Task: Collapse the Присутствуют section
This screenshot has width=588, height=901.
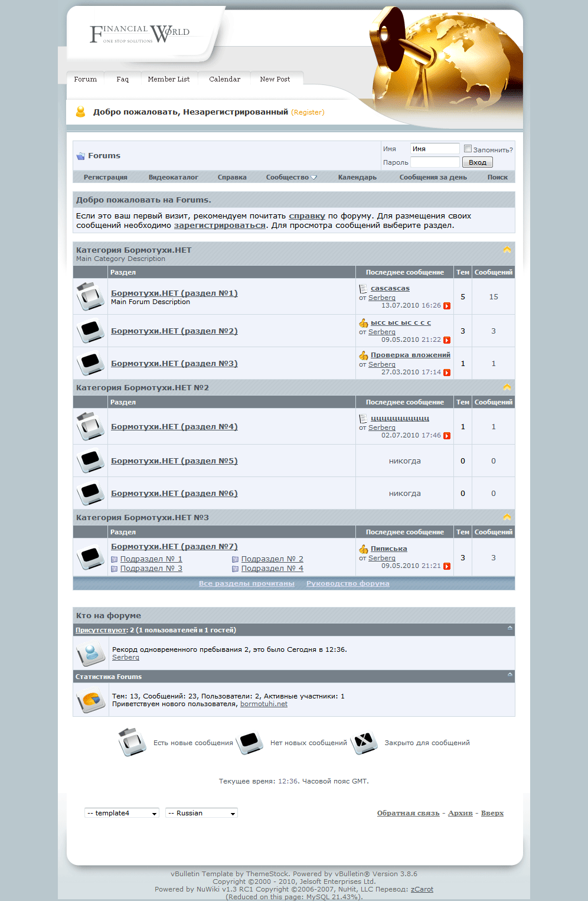Action: (x=510, y=628)
